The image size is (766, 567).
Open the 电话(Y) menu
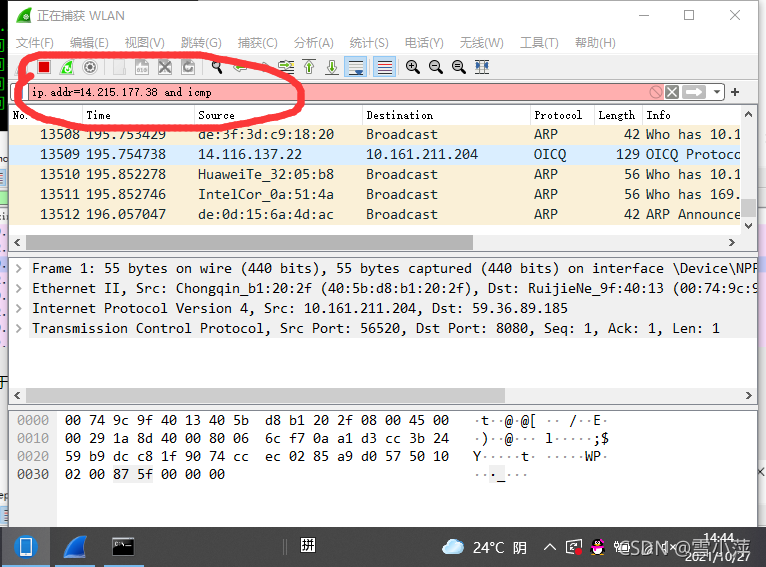coord(424,43)
